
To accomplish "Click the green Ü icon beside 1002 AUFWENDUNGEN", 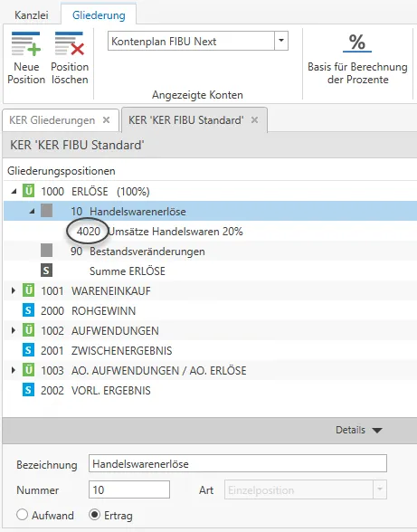I will click(29, 330).
